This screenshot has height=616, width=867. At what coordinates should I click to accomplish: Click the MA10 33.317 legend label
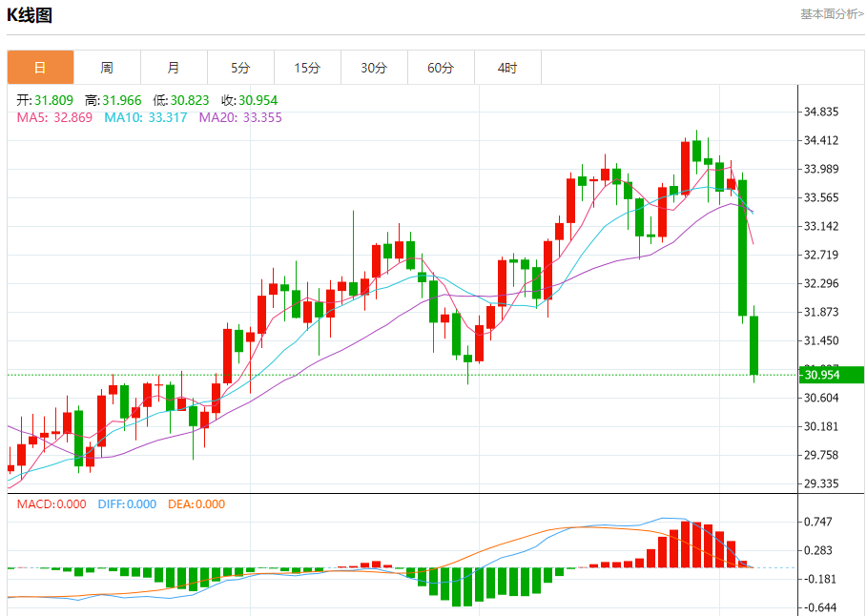coord(145,117)
